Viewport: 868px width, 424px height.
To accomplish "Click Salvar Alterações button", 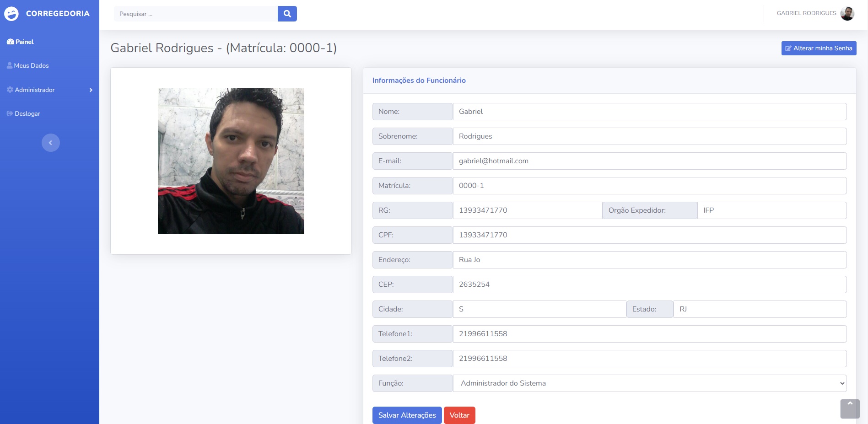I will (x=407, y=415).
